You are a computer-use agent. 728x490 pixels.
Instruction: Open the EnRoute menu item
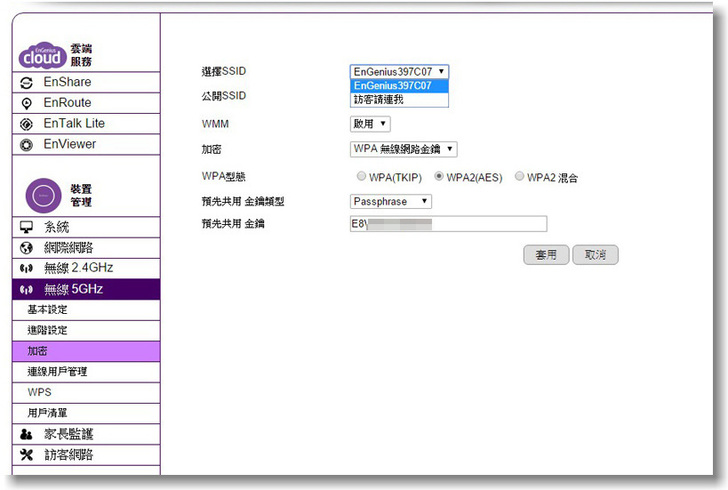(x=86, y=103)
